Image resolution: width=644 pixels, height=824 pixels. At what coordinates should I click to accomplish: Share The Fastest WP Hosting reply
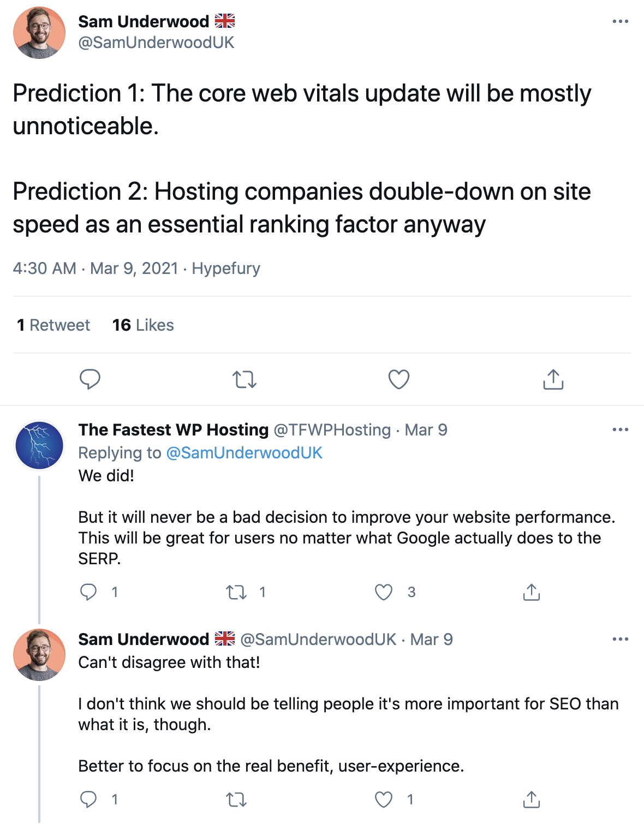pos(531,592)
